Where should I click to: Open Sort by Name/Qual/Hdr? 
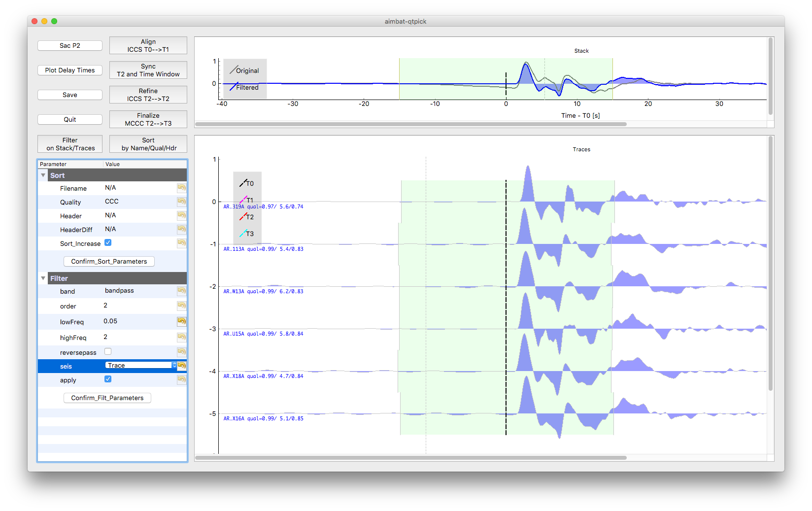pyautogui.click(x=148, y=144)
